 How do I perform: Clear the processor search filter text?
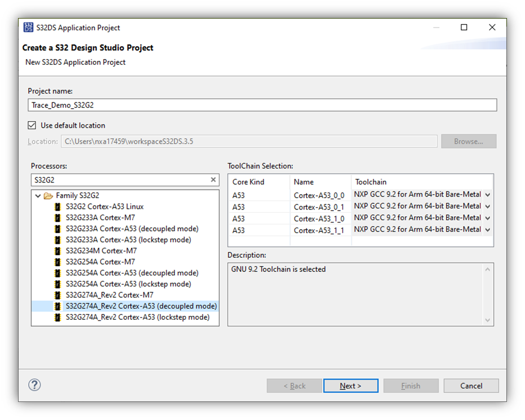[x=213, y=180]
